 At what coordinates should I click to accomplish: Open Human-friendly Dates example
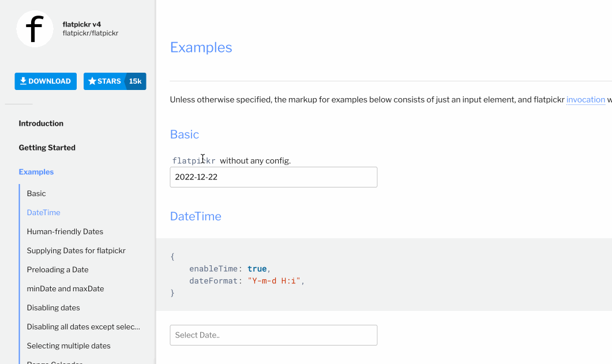click(x=65, y=231)
